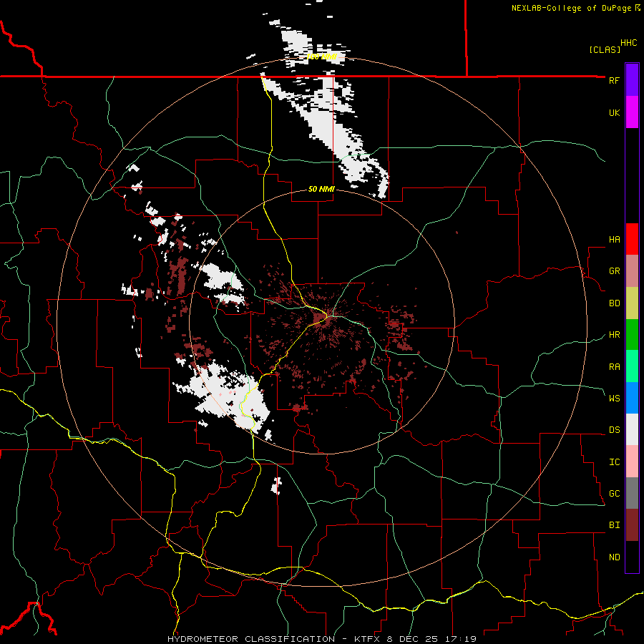
Task: Click the ND legend label
Action: coord(614,557)
